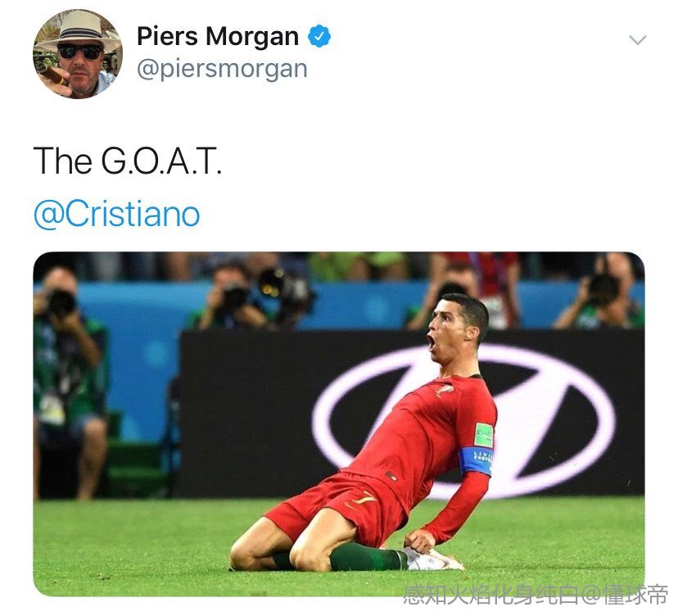Open Piers Morgan's profile avatar
Viewport: 678px width, 616px height.
tap(78, 55)
